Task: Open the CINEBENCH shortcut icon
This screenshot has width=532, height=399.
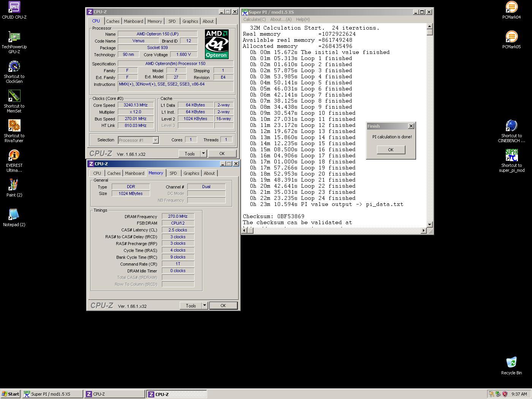Action: tap(511, 126)
